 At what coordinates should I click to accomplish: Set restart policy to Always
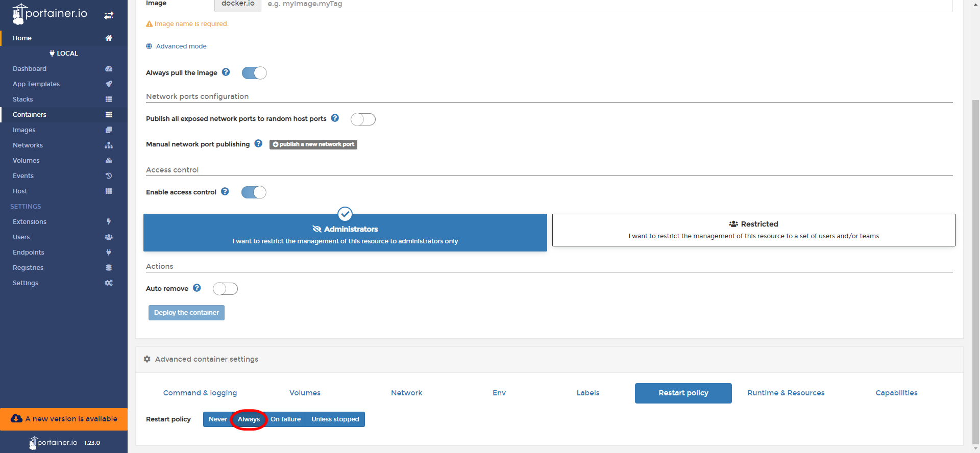click(x=249, y=419)
